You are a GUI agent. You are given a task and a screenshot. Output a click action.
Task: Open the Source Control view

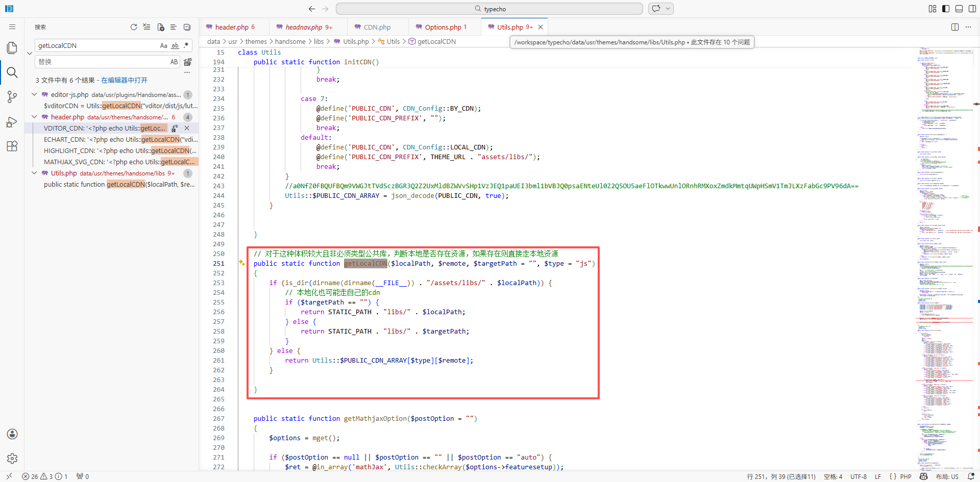[12, 97]
